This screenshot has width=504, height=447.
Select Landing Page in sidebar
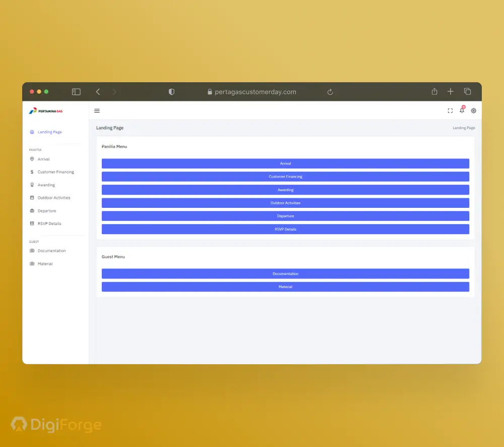pos(49,132)
